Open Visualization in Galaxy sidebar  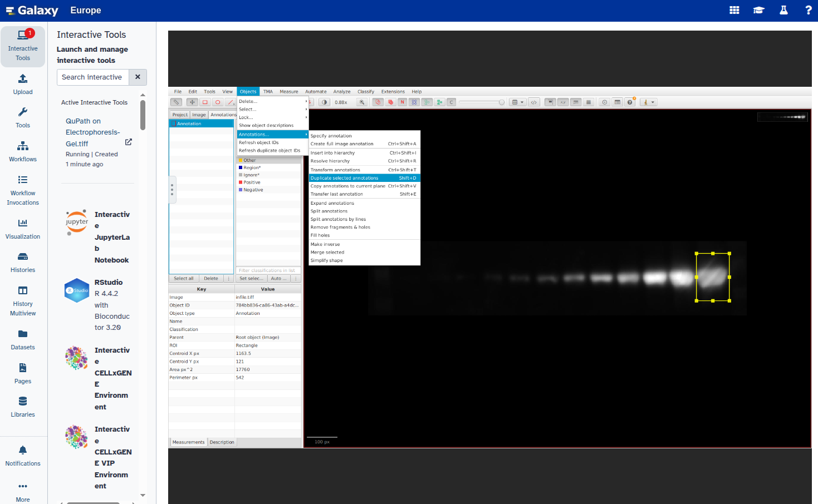pos(23,229)
